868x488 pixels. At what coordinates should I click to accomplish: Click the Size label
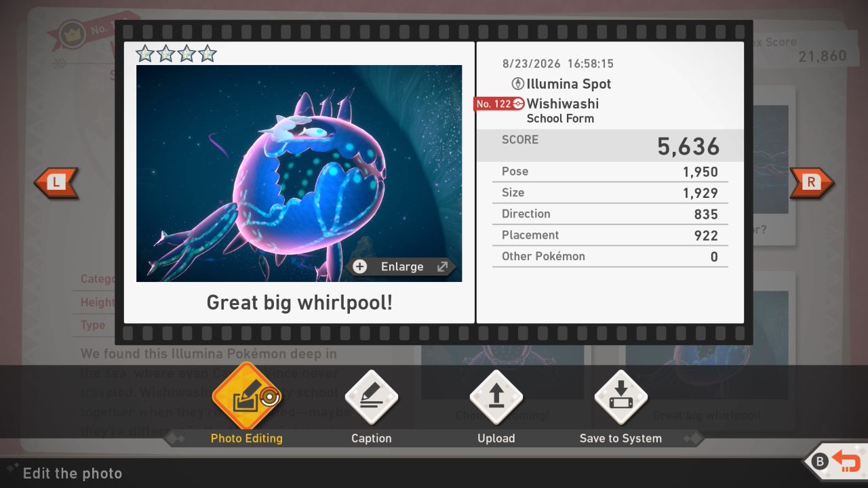(513, 192)
